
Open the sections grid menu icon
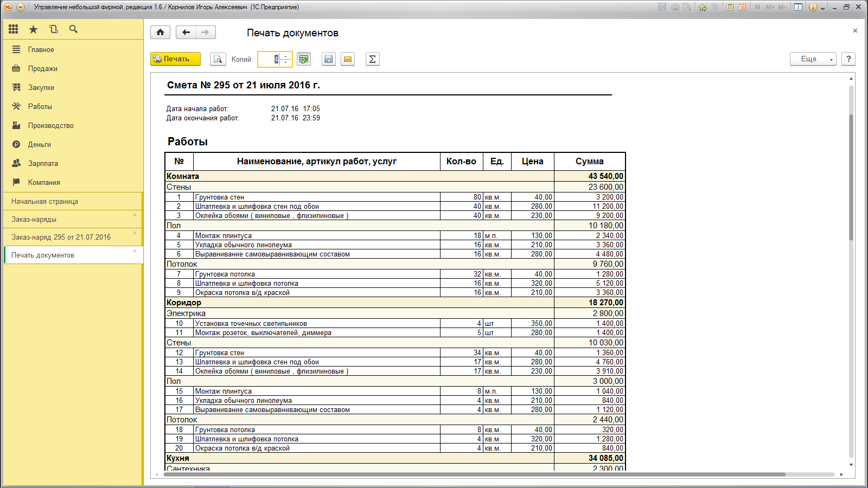[x=14, y=29]
